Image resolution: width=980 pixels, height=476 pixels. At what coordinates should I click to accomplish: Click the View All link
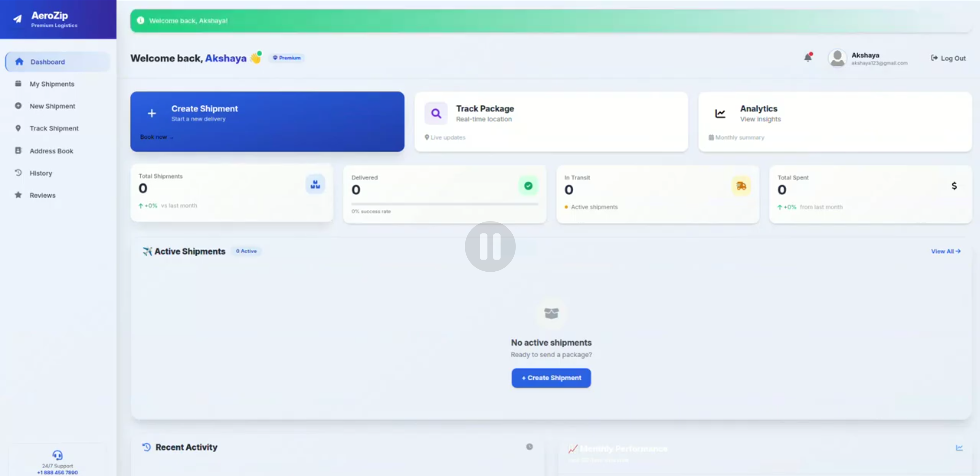point(946,251)
